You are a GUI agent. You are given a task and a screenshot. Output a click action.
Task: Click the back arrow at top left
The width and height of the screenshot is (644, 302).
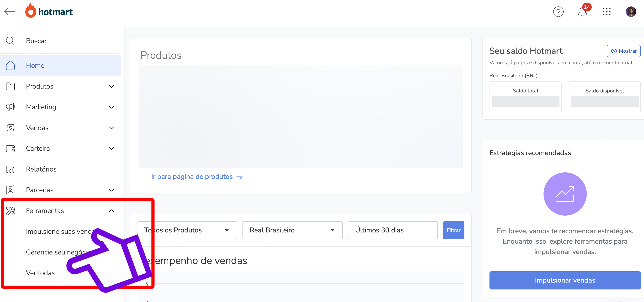click(10, 11)
